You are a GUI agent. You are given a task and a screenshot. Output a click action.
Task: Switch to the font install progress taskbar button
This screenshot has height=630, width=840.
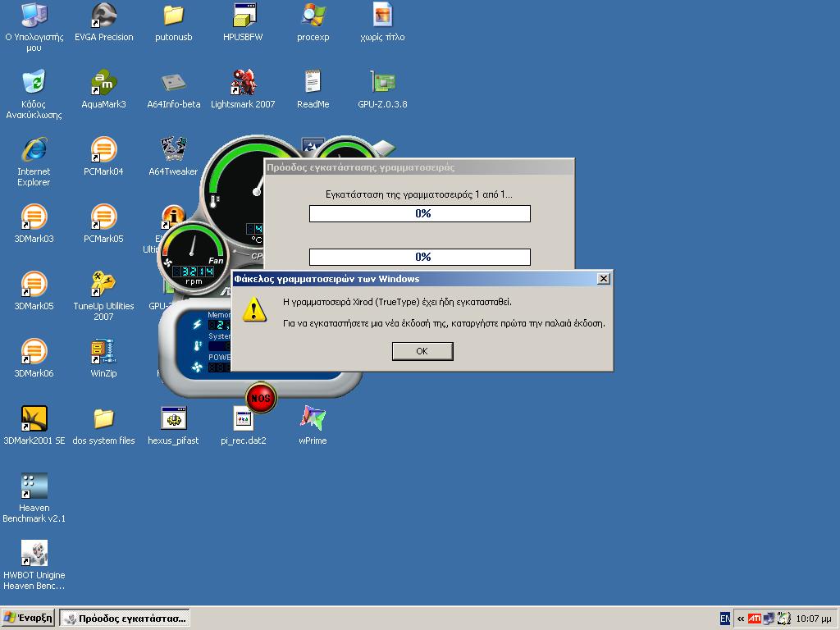pos(125,619)
